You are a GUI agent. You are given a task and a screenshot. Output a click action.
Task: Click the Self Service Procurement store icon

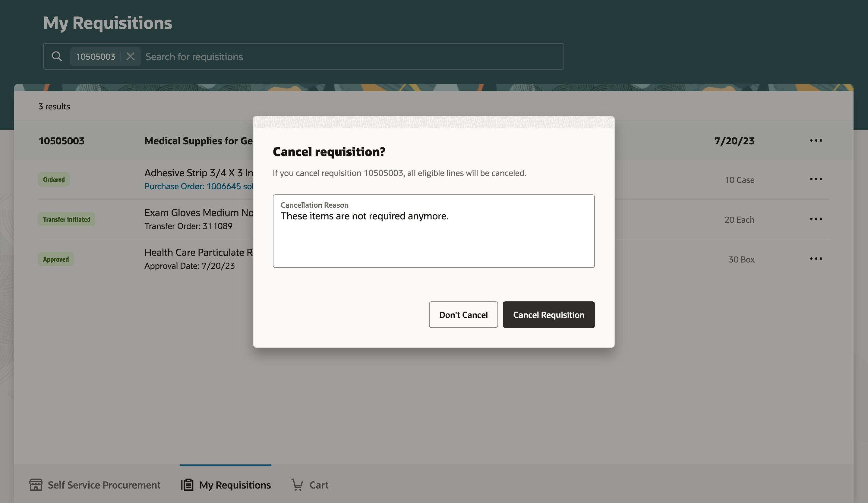point(36,484)
